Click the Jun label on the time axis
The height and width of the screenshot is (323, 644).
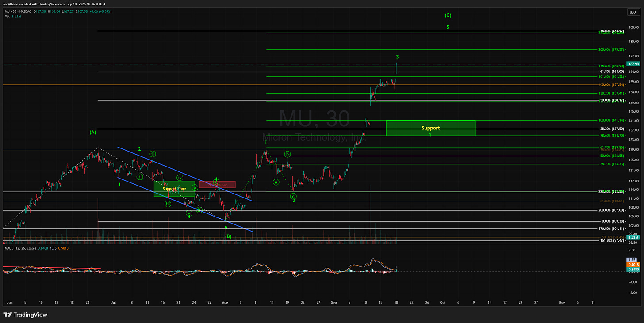click(x=9, y=303)
